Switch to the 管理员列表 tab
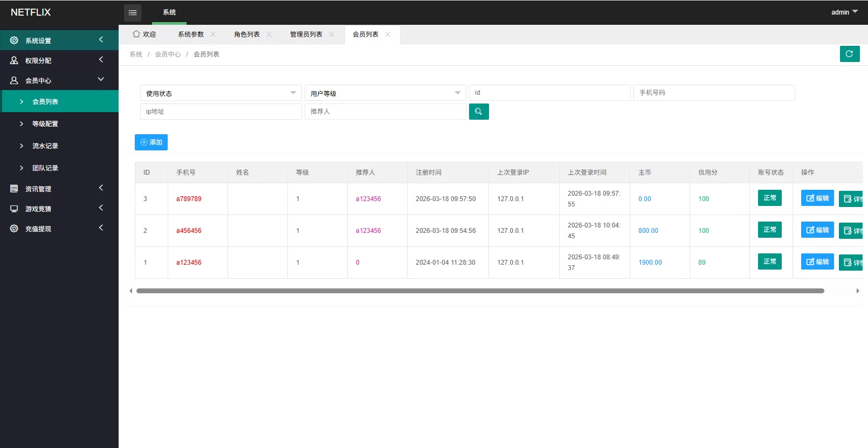 (306, 35)
